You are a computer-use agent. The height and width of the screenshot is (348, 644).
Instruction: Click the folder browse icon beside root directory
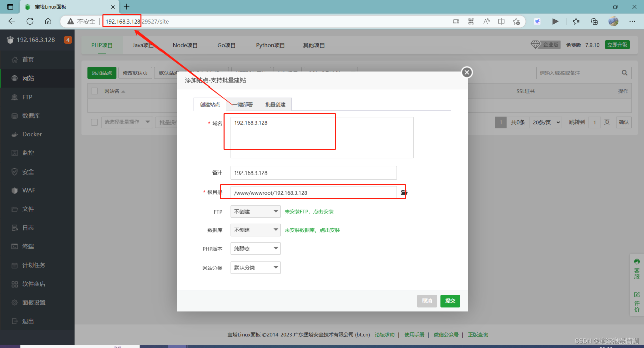(404, 193)
